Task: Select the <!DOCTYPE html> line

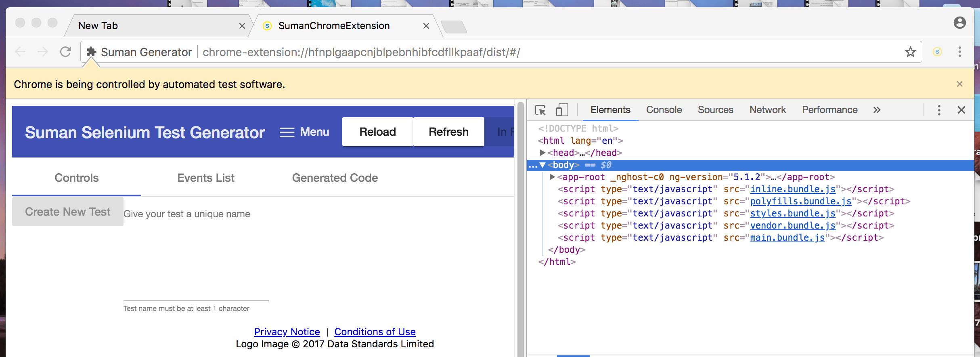Action: point(578,128)
